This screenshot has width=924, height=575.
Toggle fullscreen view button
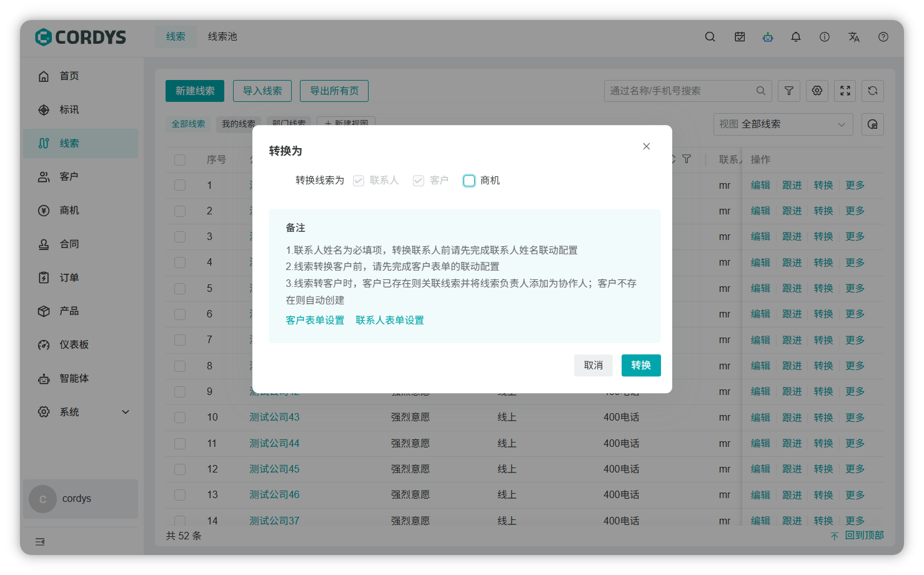845,91
